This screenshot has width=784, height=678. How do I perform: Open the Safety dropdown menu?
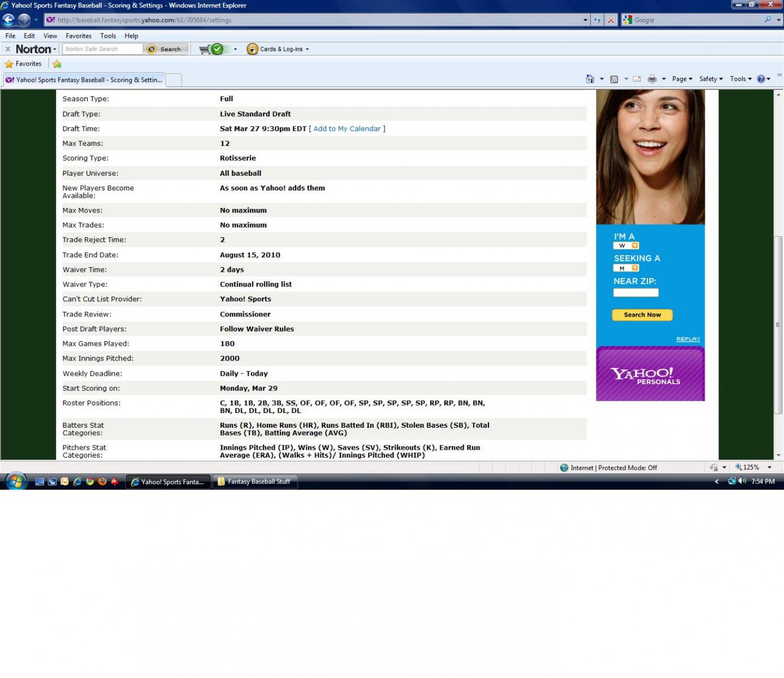(x=711, y=79)
